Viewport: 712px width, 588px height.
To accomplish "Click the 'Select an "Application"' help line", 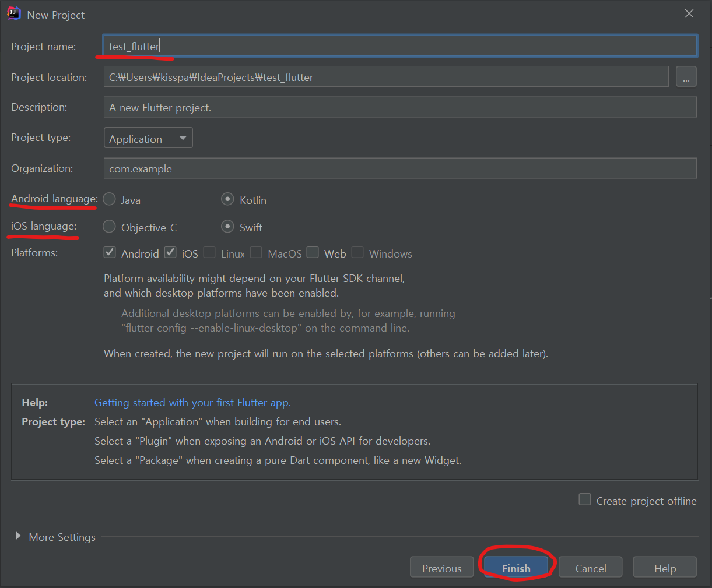I will (x=218, y=422).
